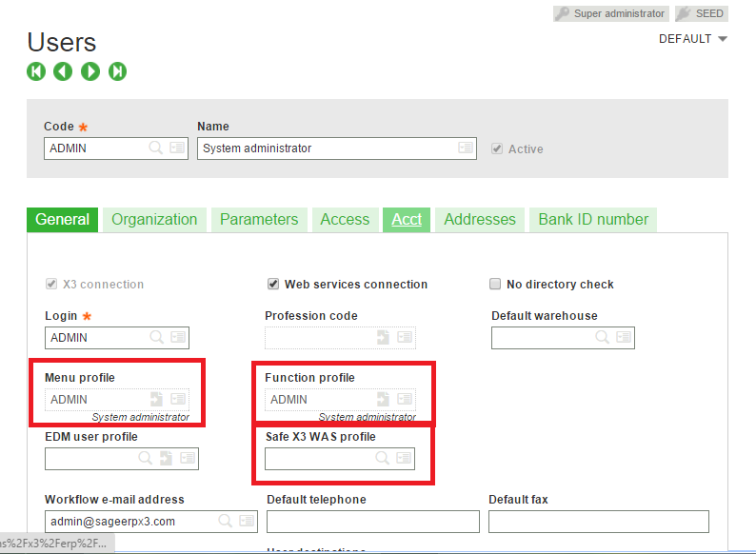Image resolution: width=756 pixels, height=554 pixels.
Task: Open the Bank ID number tab
Action: (x=593, y=220)
